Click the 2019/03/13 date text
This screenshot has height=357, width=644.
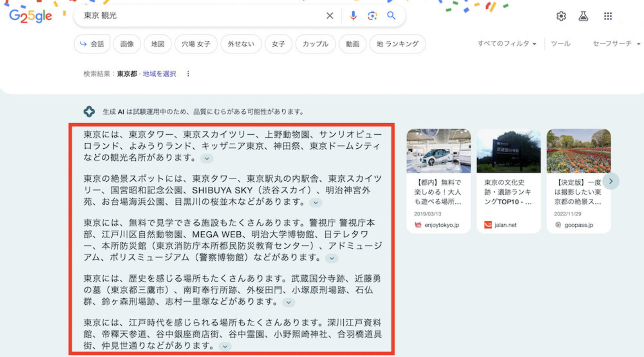click(x=427, y=214)
